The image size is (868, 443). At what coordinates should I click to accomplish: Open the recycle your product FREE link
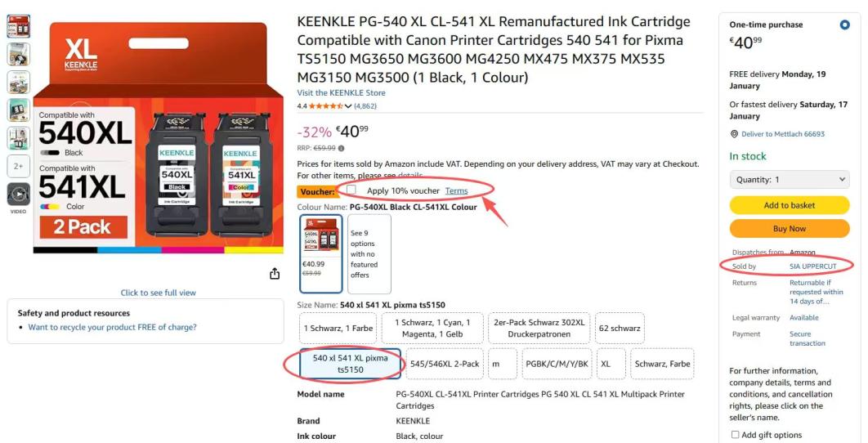pyautogui.click(x=112, y=327)
